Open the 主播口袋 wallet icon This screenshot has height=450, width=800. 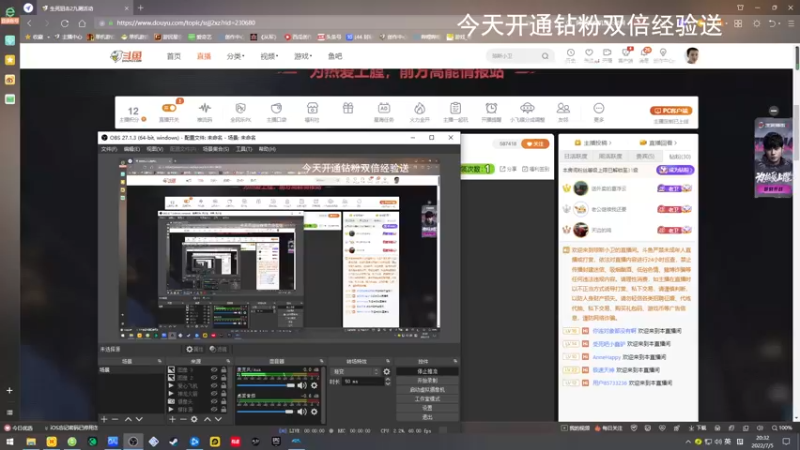[276, 108]
